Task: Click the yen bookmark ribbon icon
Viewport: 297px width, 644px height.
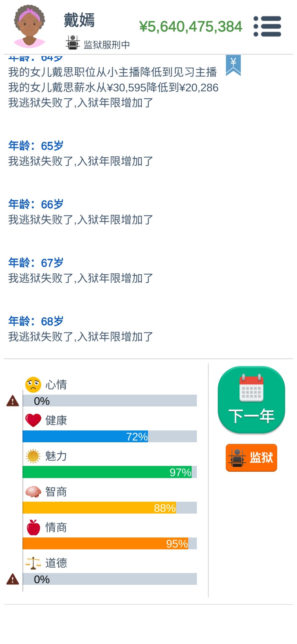Action: click(x=233, y=65)
